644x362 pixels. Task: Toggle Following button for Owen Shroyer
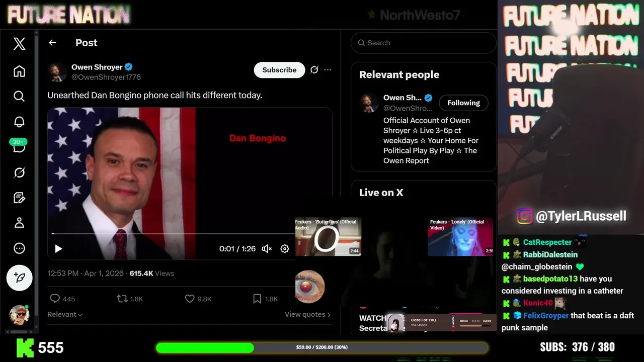coord(463,103)
